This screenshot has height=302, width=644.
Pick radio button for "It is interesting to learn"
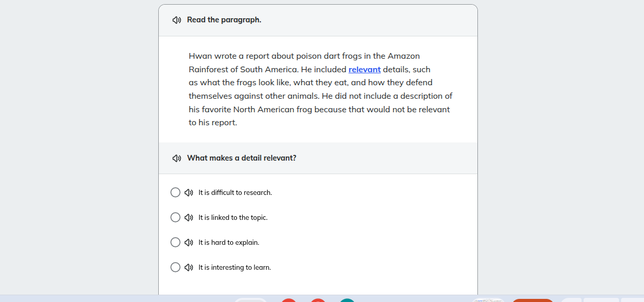(x=175, y=268)
